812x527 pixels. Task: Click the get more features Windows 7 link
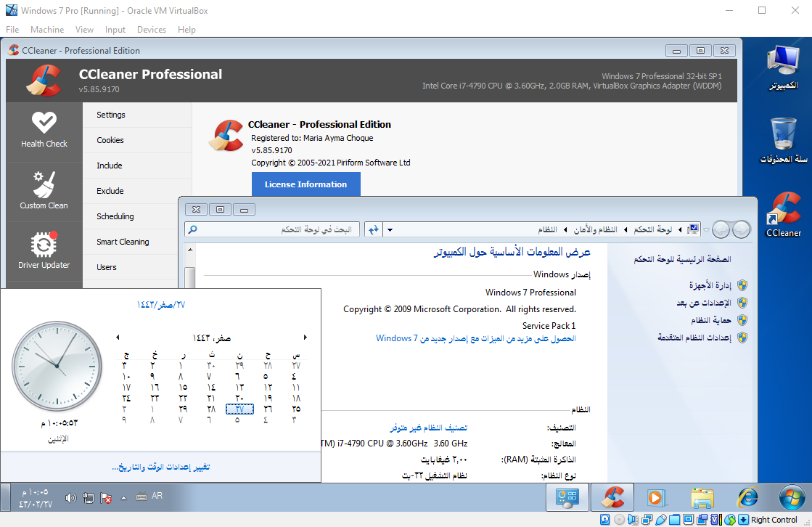tap(476, 338)
